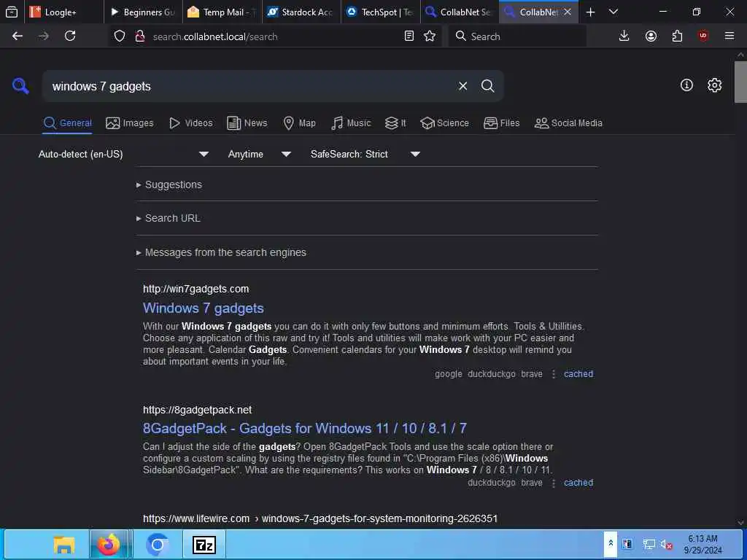Go back with browser back arrow
Screen dimensions: 747x560
tap(18, 36)
